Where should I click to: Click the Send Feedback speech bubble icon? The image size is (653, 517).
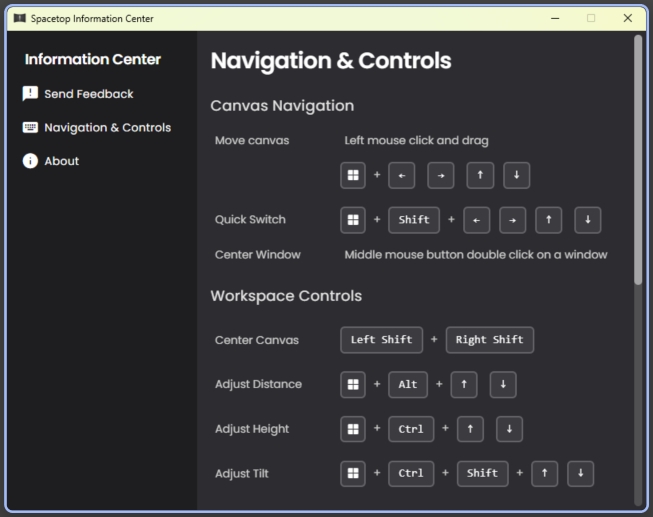point(30,94)
